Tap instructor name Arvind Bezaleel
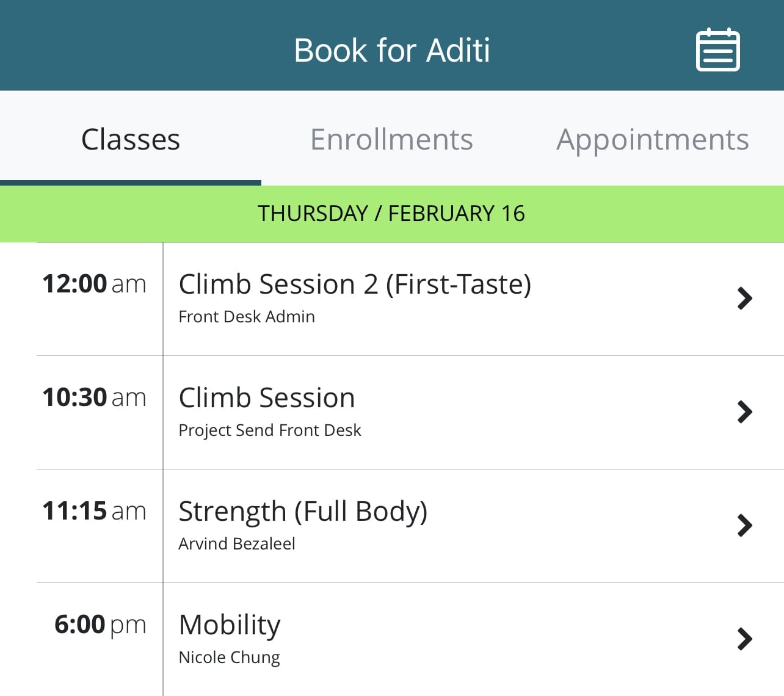 (237, 543)
